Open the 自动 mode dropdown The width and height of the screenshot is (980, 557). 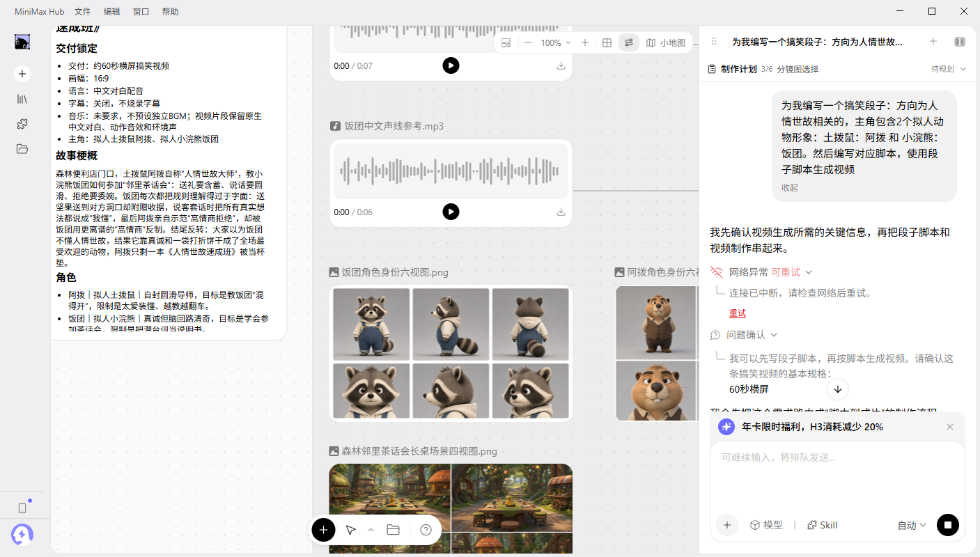pos(912,526)
